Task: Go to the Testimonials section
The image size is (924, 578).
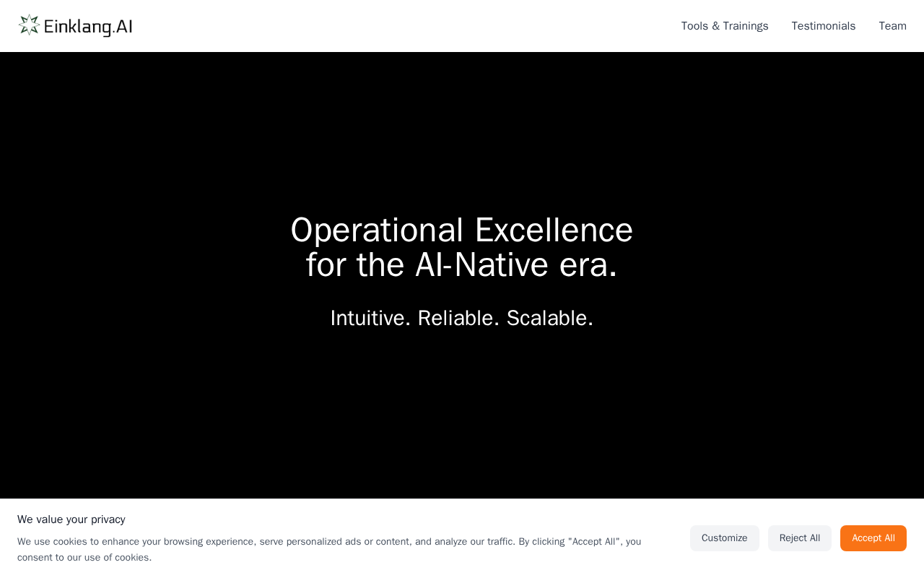Action: (824, 26)
